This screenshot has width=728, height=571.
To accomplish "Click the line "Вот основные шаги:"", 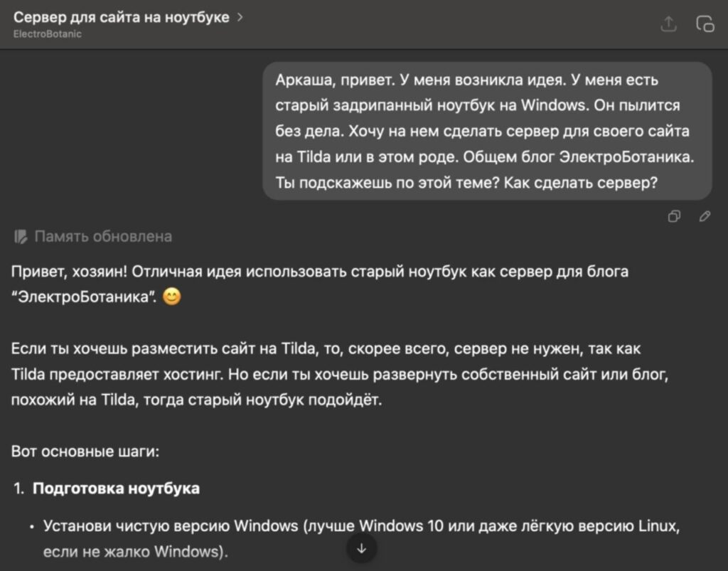I will [x=85, y=452].
